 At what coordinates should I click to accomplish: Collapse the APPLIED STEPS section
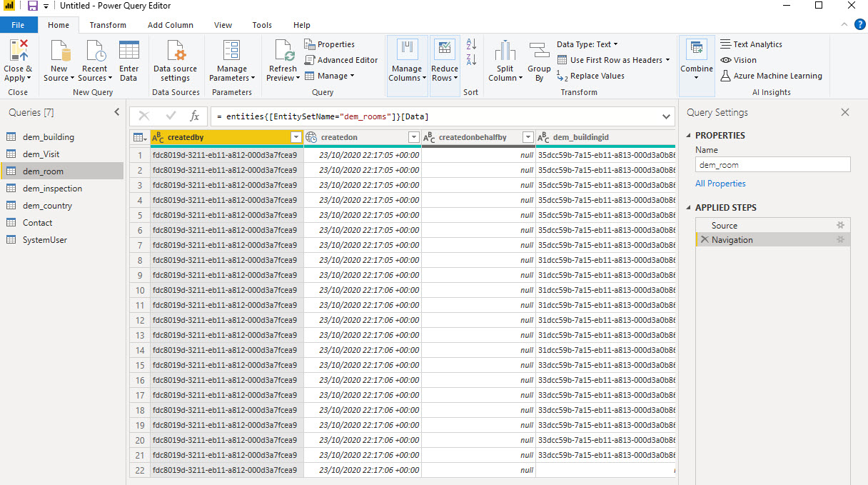[x=690, y=208]
